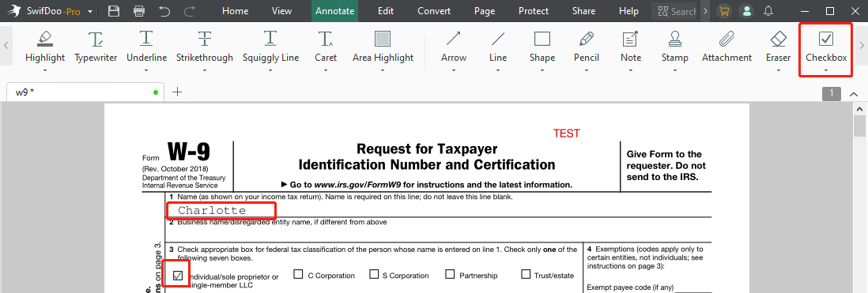Expand the Underline options arrow
The width and height of the screenshot is (868, 293).
point(147,70)
